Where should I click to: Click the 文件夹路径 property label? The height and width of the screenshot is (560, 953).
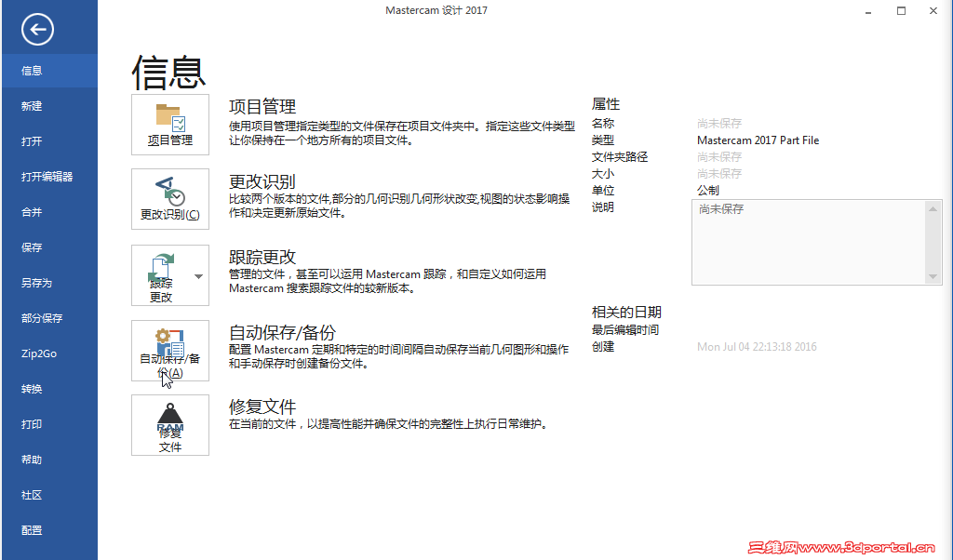tap(620, 156)
